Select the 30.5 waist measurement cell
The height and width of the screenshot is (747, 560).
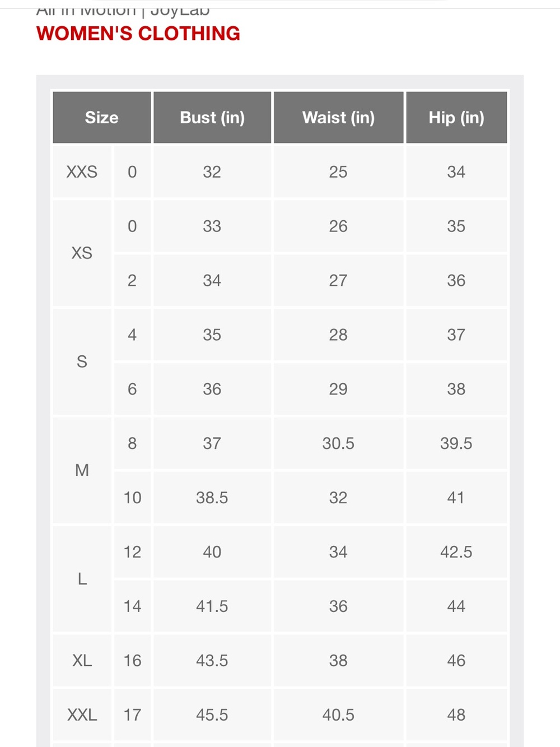338,443
